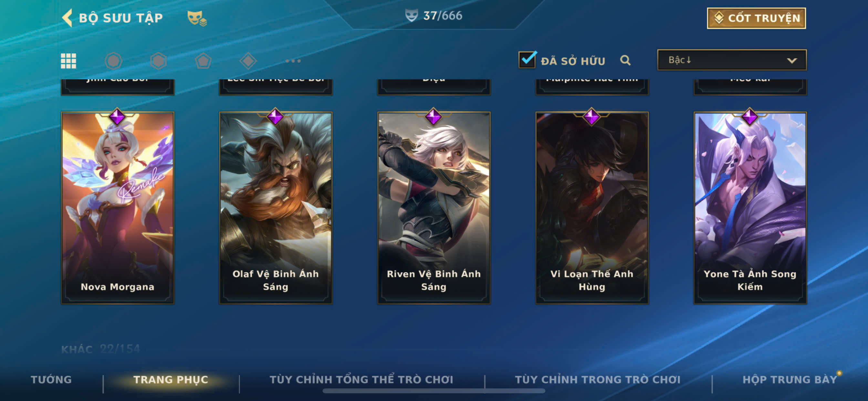Go back using the Bộ Sưu Tập arrow
The image size is (868, 401).
pyautogui.click(x=67, y=17)
